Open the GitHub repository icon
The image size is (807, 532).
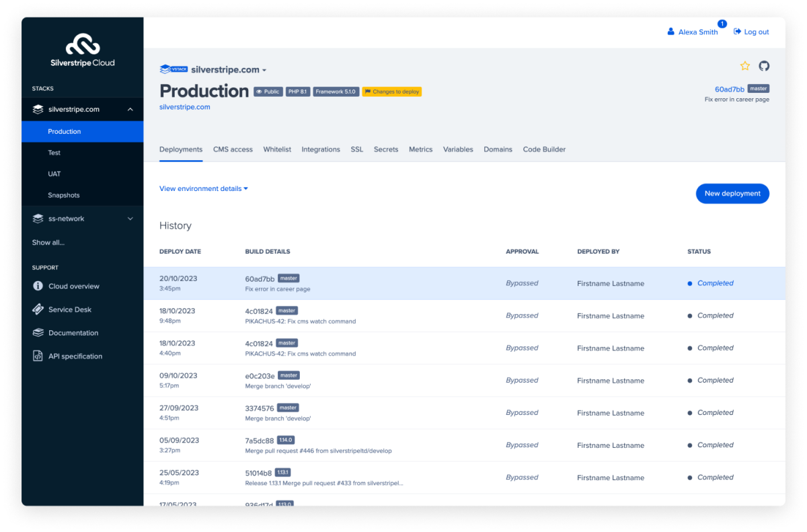[764, 66]
